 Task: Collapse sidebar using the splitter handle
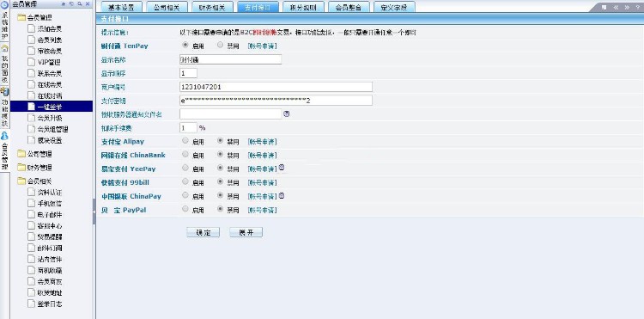pos(94,212)
